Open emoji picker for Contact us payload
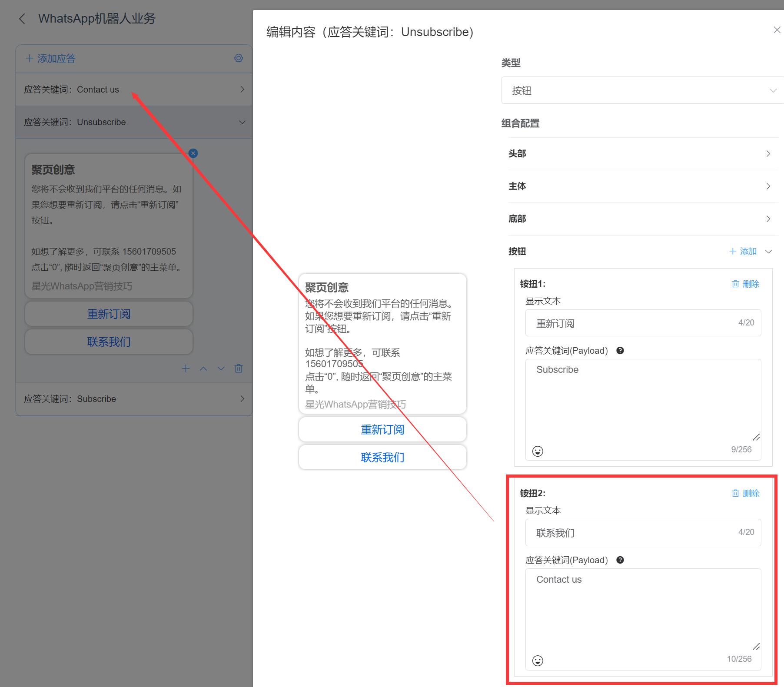The height and width of the screenshot is (687, 784). 538,661
